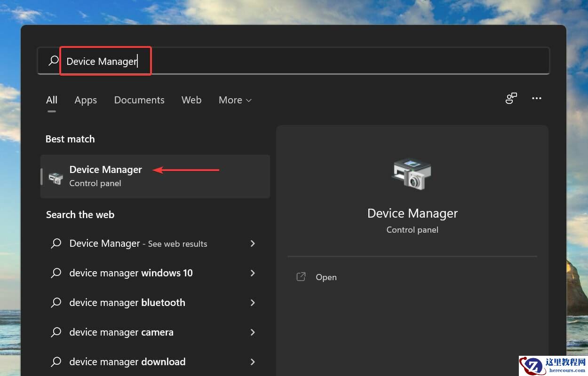
Task: Select the Web filter tab
Action: [x=191, y=100]
